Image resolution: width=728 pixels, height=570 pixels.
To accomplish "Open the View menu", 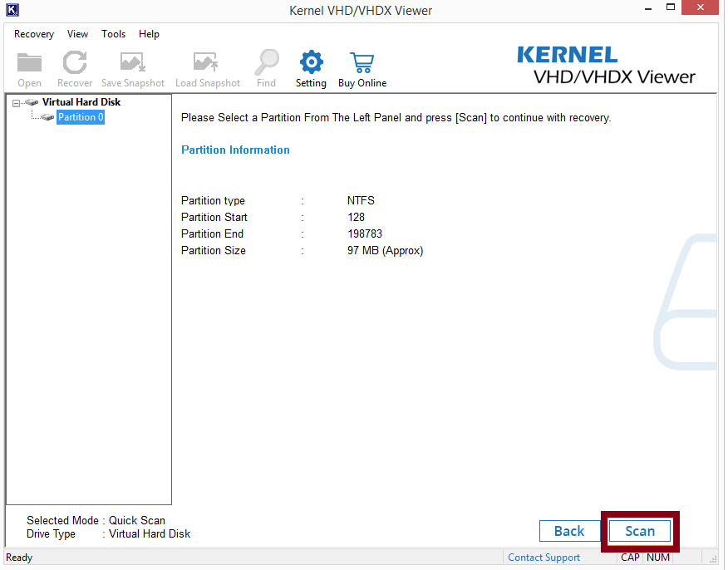I will click(x=77, y=34).
